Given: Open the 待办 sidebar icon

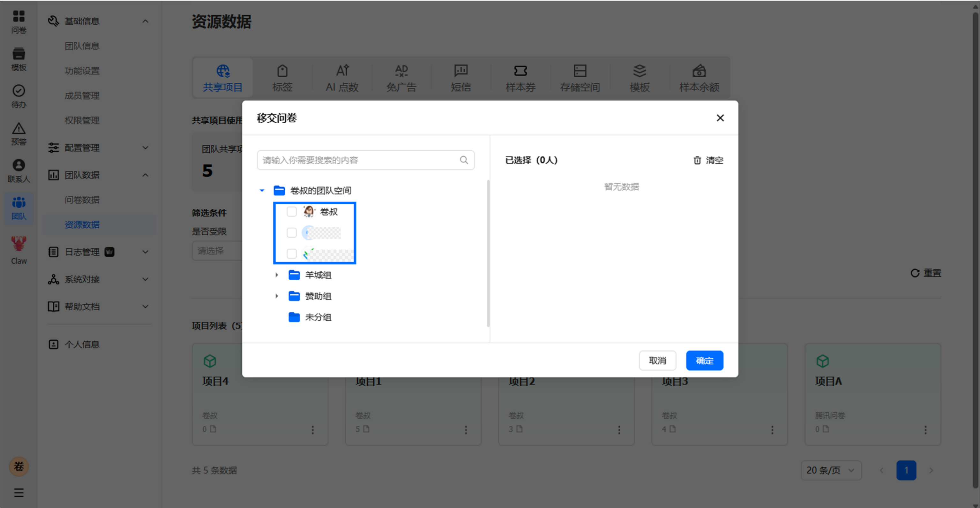Looking at the screenshot, I should coord(19,96).
